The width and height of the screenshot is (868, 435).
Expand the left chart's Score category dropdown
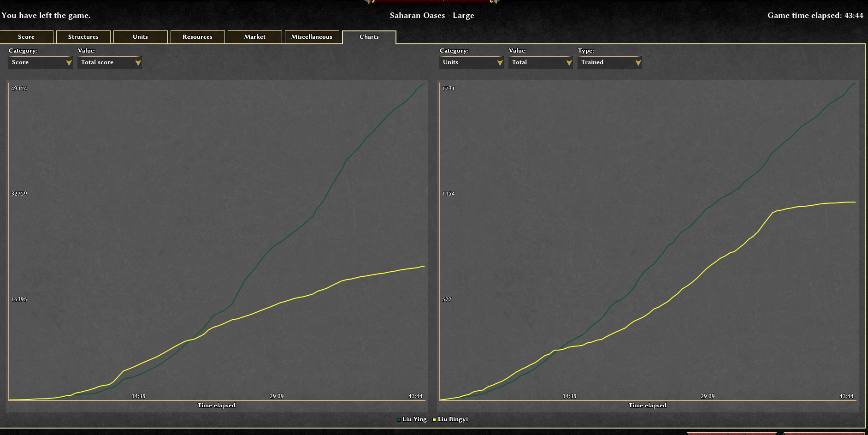pyautogui.click(x=40, y=62)
